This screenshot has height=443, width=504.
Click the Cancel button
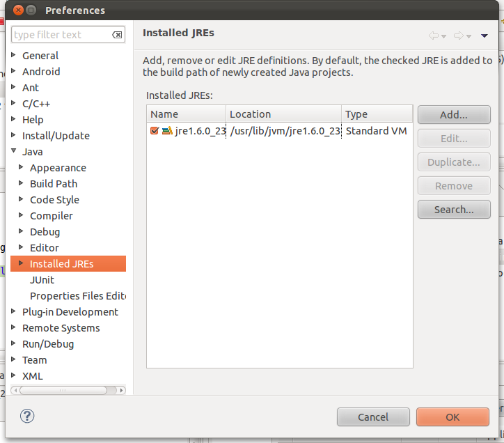pyautogui.click(x=373, y=417)
